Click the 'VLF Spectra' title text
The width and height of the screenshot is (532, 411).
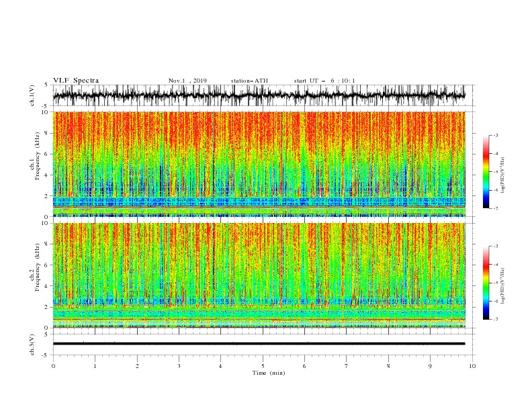point(76,81)
